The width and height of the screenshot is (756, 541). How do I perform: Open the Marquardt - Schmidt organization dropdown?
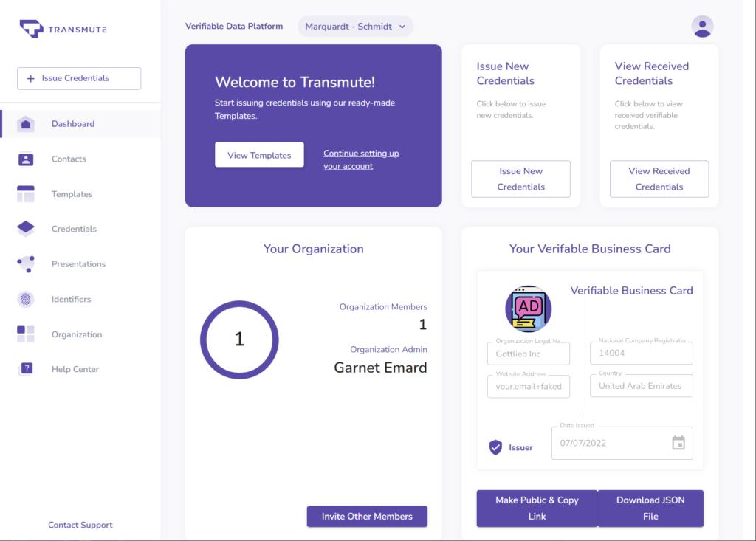pos(355,27)
